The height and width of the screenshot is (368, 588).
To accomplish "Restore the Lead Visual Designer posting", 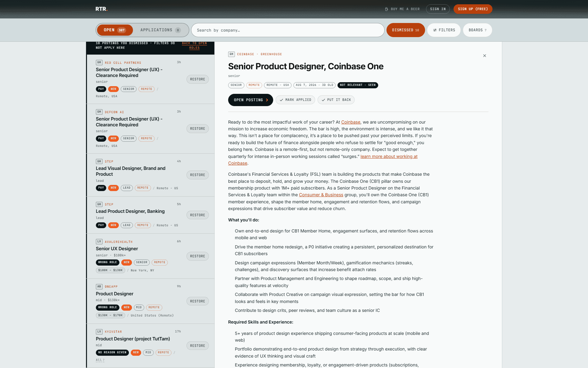I will pos(198,175).
